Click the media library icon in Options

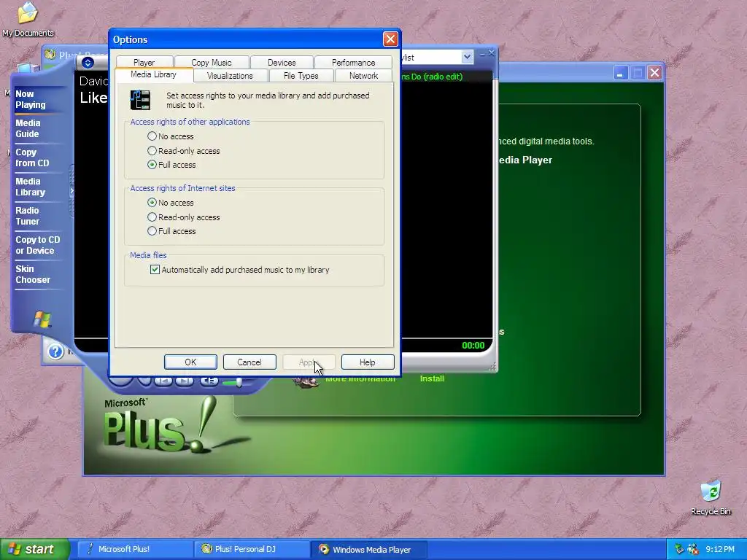pyautogui.click(x=140, y=99)
